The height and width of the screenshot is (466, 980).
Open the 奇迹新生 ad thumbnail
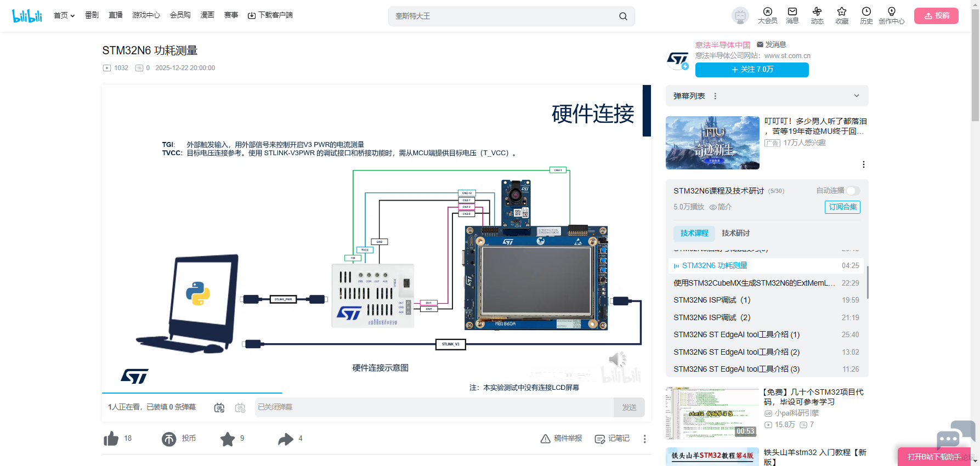pyautogui.click(x=712, y=143)
